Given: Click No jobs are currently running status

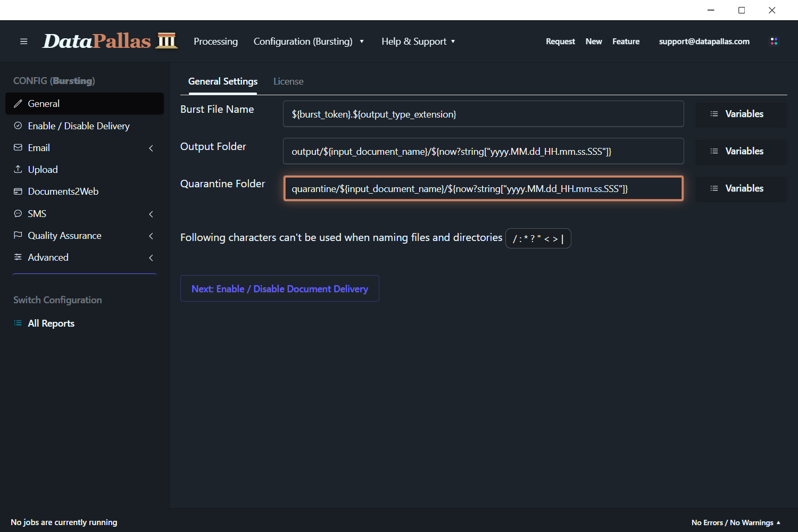Looking at the screenshot, I should 64,522.
